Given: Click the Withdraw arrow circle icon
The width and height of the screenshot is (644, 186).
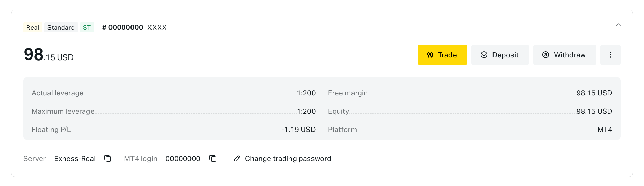Looking at the screenshot, I should (546, 55).
